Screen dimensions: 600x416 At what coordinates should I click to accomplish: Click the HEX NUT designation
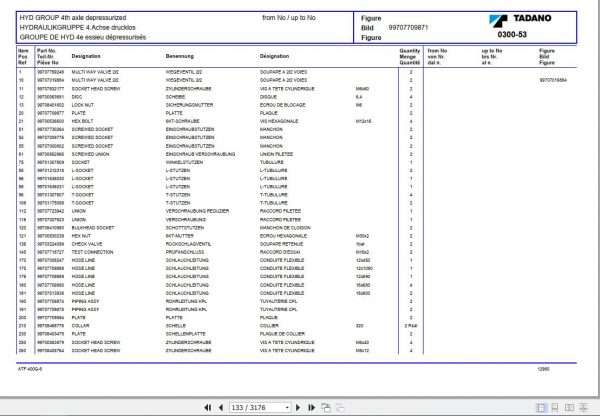pos(81,236)
